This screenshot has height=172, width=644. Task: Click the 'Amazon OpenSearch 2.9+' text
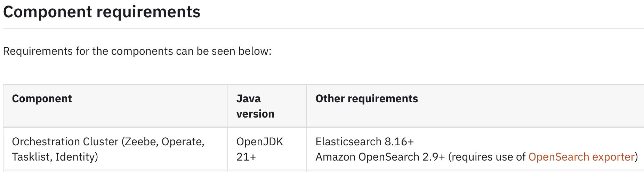380,157
